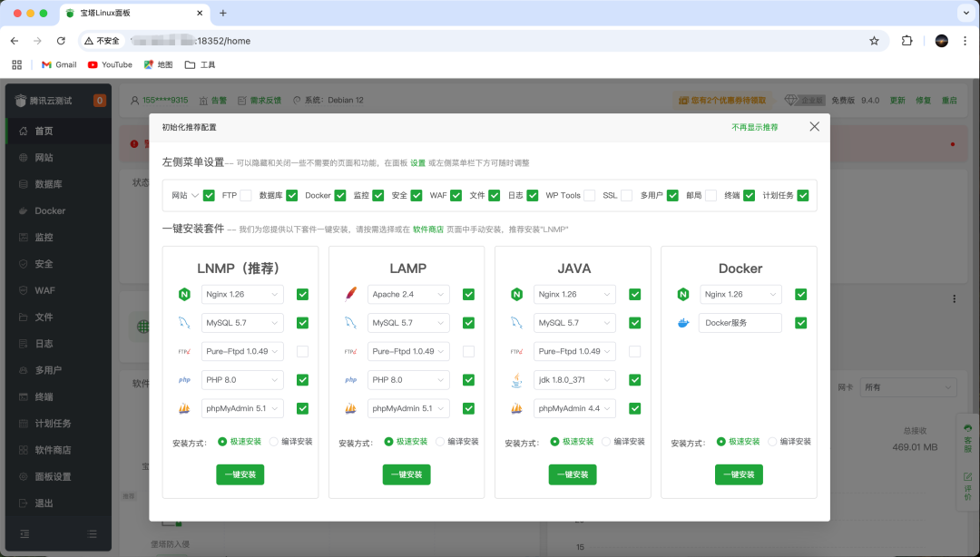This screenshot has height=557, width=980.
Task: Toggle the WP Tools menu checkbox
Action: 590,195
